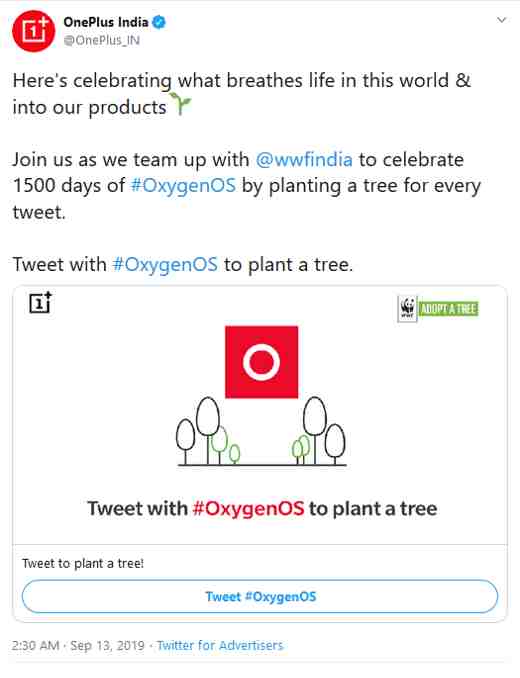Screen dimensions: 520x678
Task: Click the red #OxygenOS card caption
Action: pyautogui.click(x=249, y=508)
